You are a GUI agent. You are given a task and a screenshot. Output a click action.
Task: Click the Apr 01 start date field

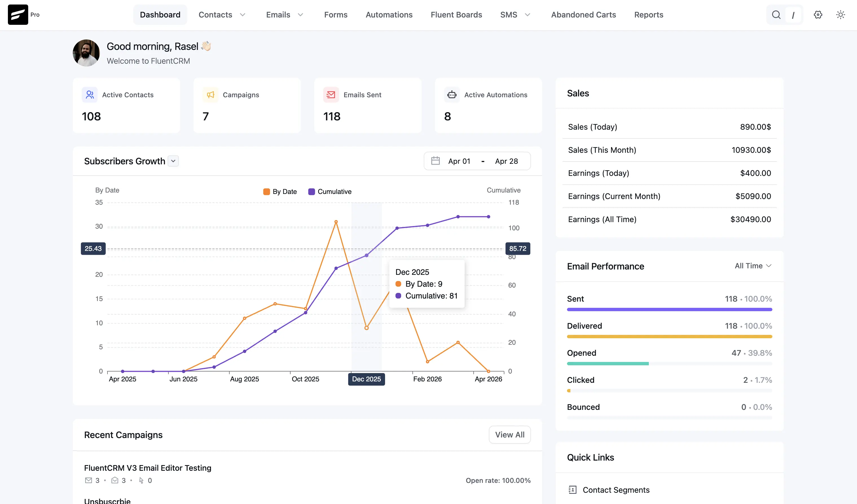459,161
